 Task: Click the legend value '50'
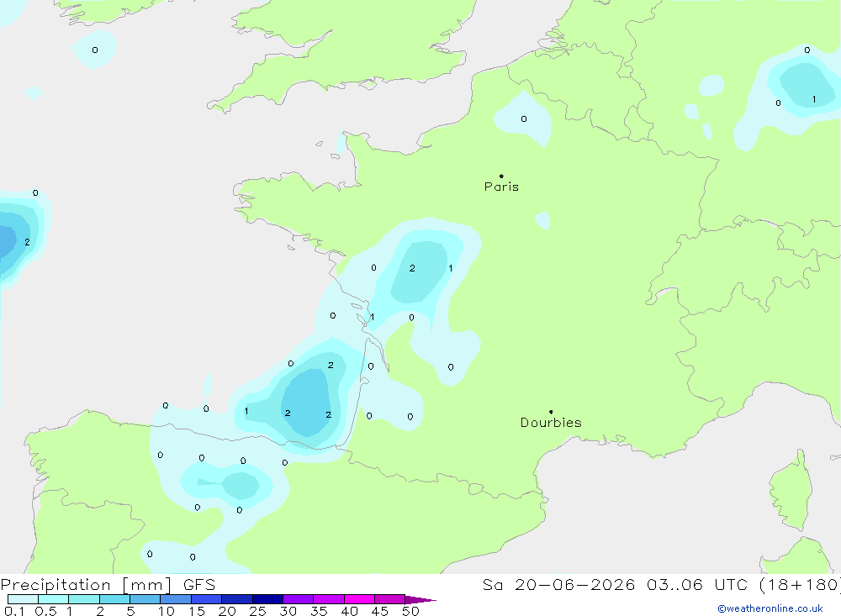click(411, 611)
